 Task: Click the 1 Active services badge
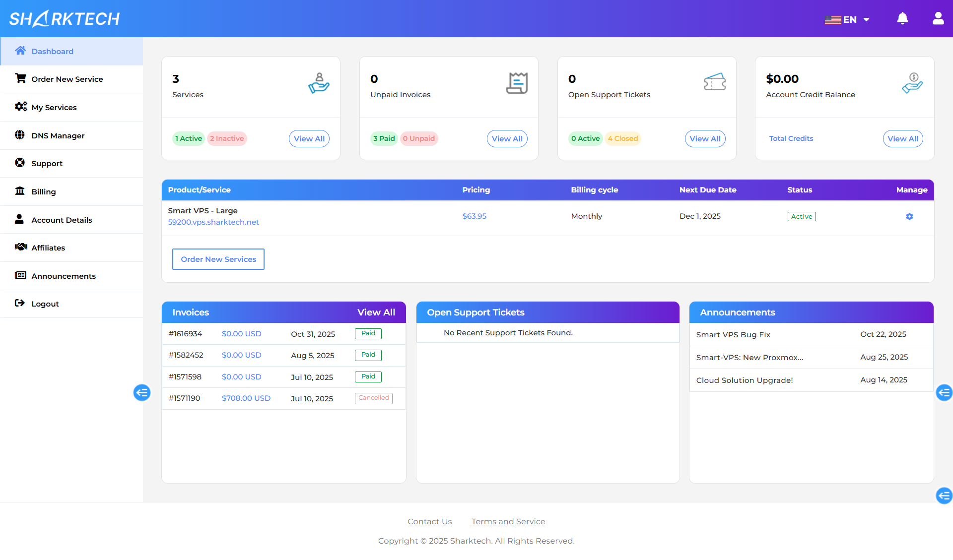pyautogui.click(x=189, y=138)
